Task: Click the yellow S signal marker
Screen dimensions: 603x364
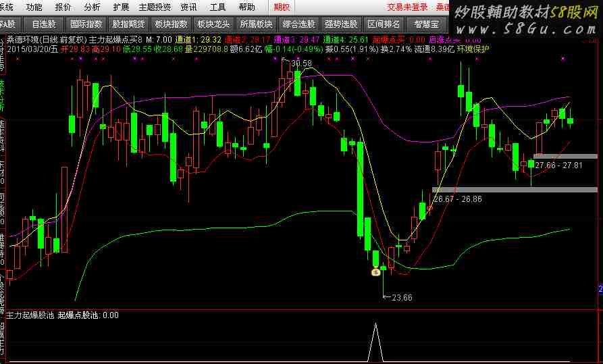Action: pos(375,272)
